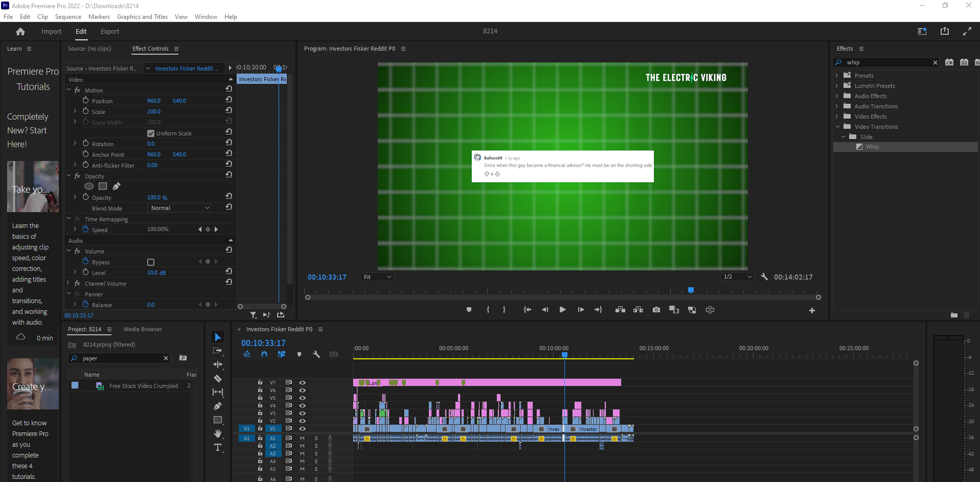Select the Razor tool in the timeline toolbar

tap(218, 378)
